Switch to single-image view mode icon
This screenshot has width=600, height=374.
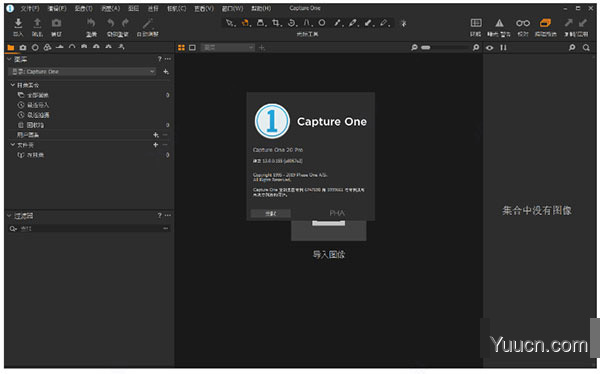192,47
